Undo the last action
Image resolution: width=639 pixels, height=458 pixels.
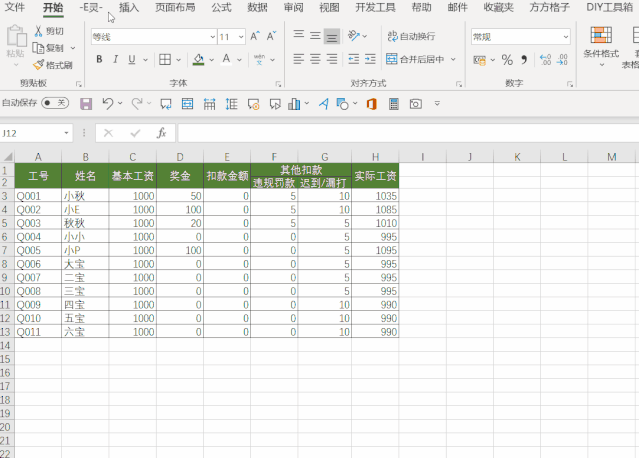point(108,104)
